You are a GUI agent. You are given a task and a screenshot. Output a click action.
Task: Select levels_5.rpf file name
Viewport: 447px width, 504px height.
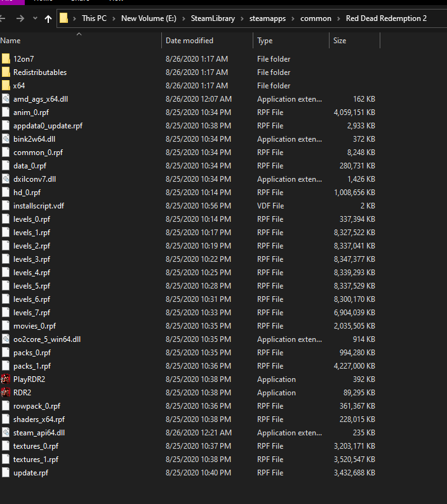point(32,286)
